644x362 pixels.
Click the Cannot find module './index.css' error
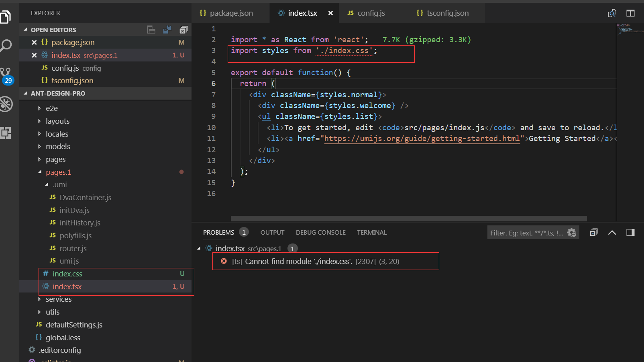click(x=316, y=261)
